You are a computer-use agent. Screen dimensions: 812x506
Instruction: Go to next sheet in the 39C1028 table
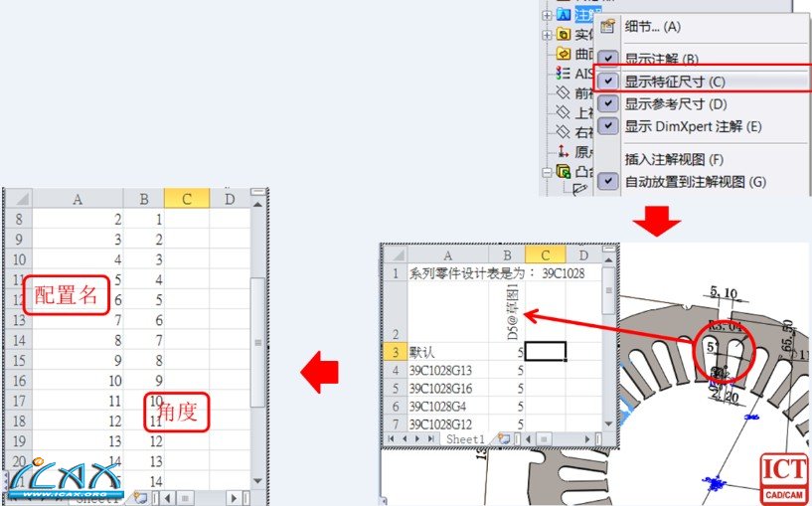(x=417, y=439)
